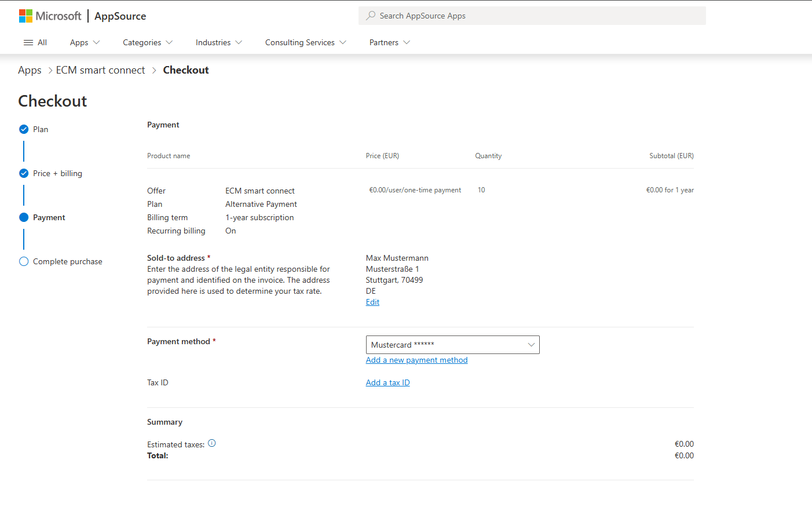Image resolution: width=812 pixels, height=518 pixels.
Task: Click the Recurring billing On value
Action: point(231,231)
